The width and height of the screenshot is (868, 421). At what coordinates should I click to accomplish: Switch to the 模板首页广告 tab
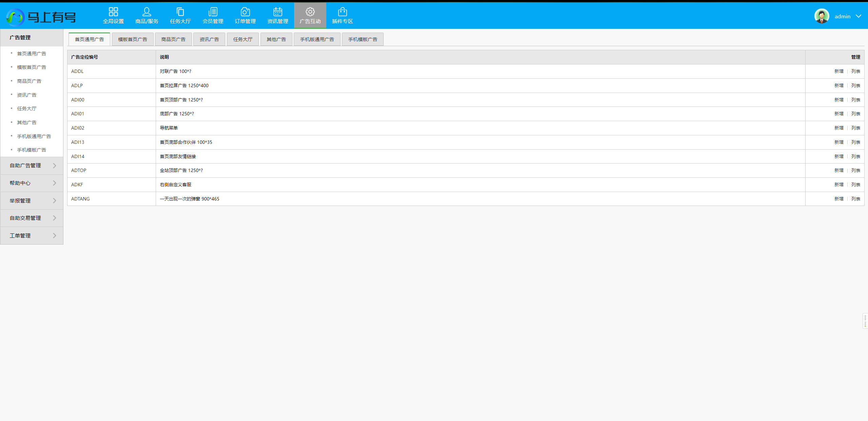pyautogui.click(x=133, y=39)
